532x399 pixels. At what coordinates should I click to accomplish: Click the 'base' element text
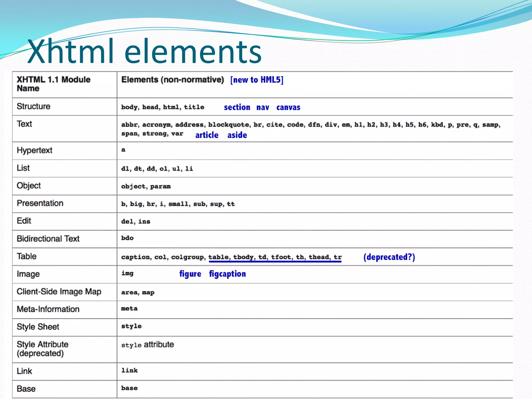(129, 388)
